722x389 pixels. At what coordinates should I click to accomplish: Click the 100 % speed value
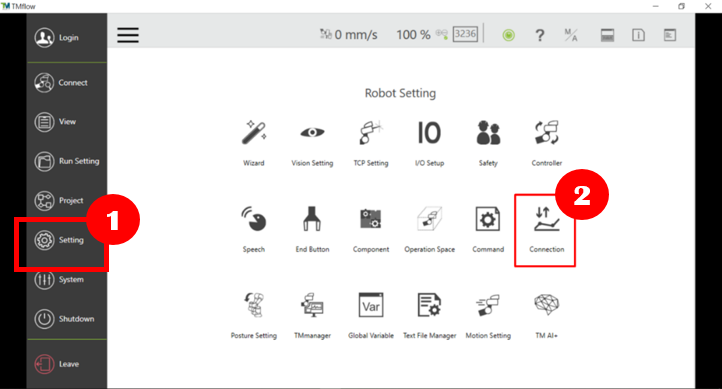click(x=413, y=35)
